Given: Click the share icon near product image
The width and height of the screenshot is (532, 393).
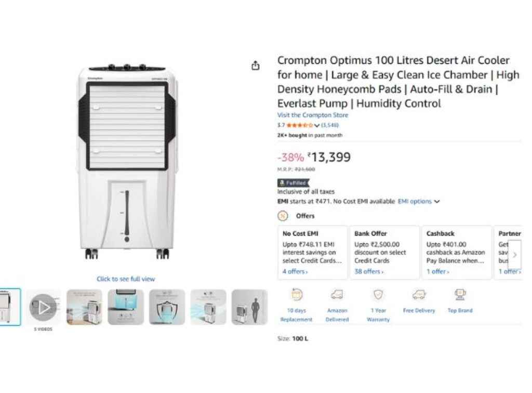Looking at the screenshot, I should tap(255, 66).
